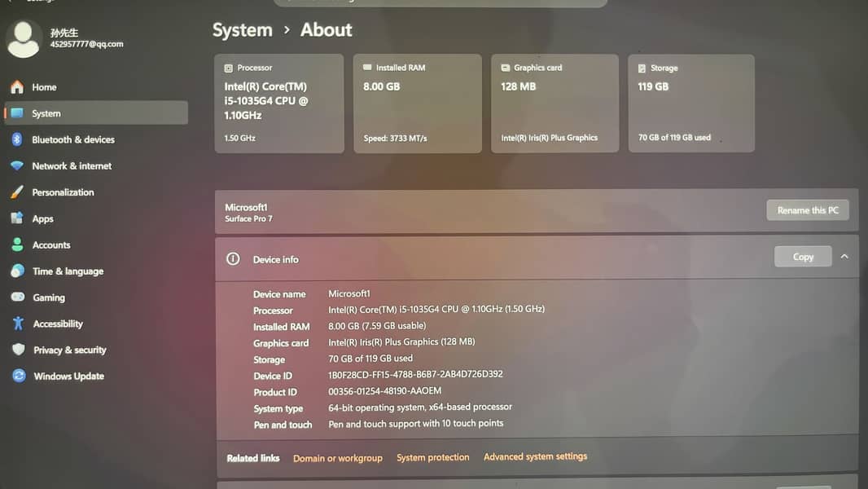Screen dimensions: 868x489
Task: Copy device info with Copy button
Action: [803, 257]
